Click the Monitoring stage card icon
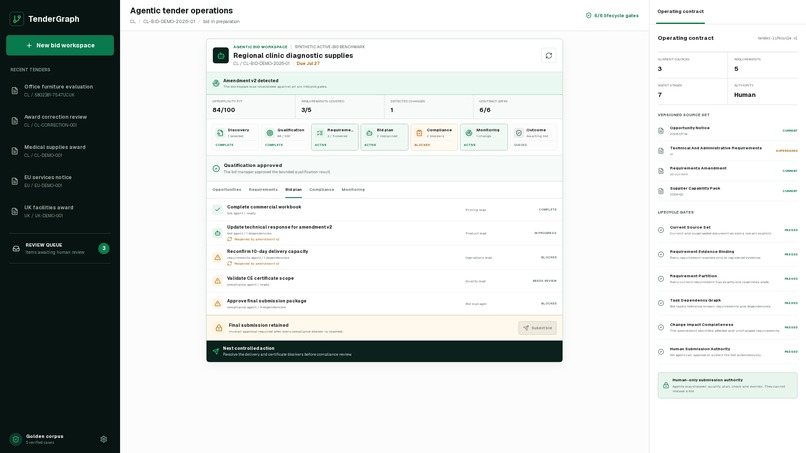The width and height of the screenshot is (806, 453). pos(469,133)
